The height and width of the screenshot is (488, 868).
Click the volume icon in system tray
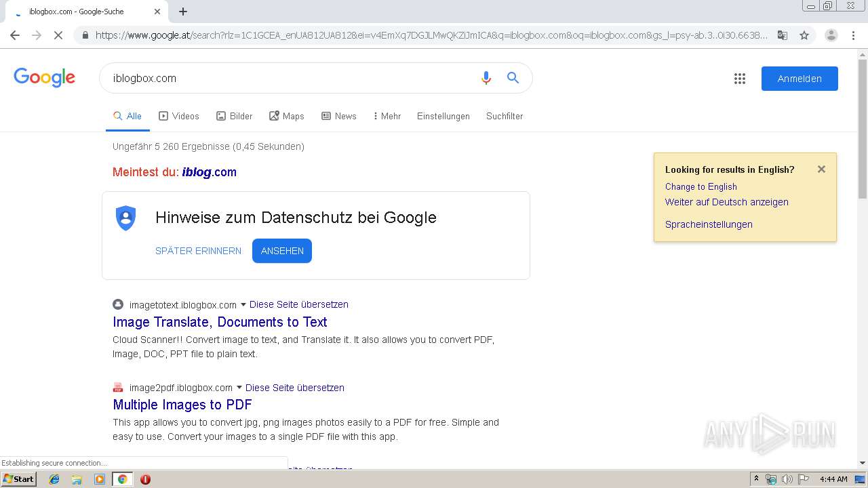click(787, 479)
